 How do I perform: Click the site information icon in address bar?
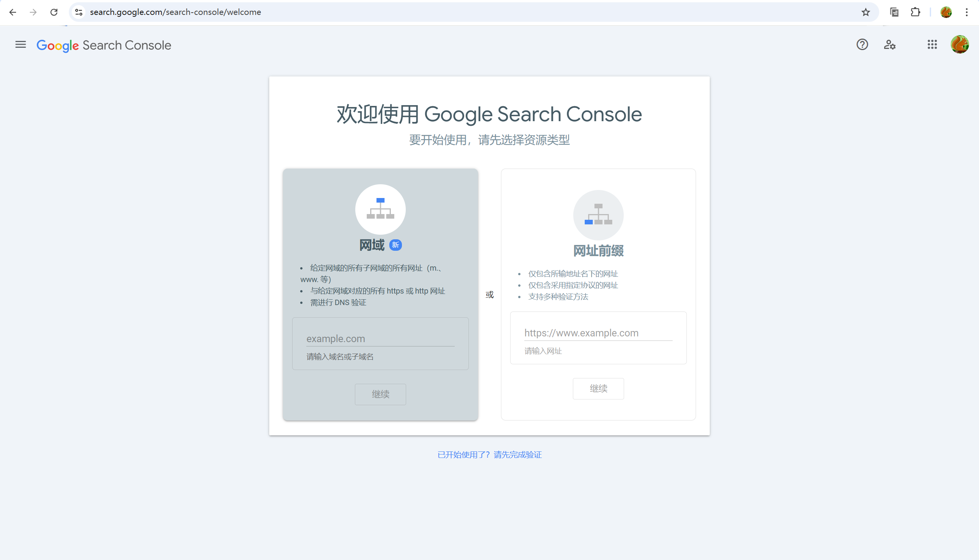pos(79,12)
